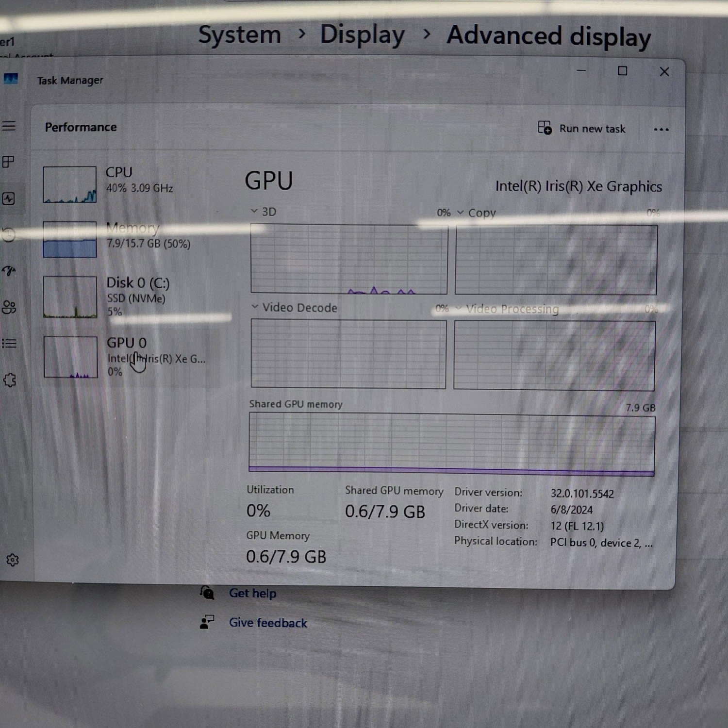This screenshot has height=728, width=728.
Task: Click the three-dot more options button
Action: coord(661,130)
